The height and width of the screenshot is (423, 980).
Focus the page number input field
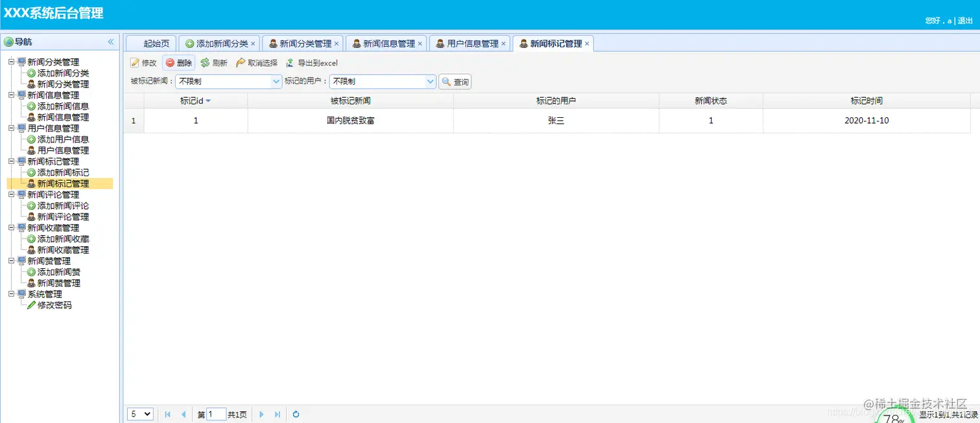216,414
